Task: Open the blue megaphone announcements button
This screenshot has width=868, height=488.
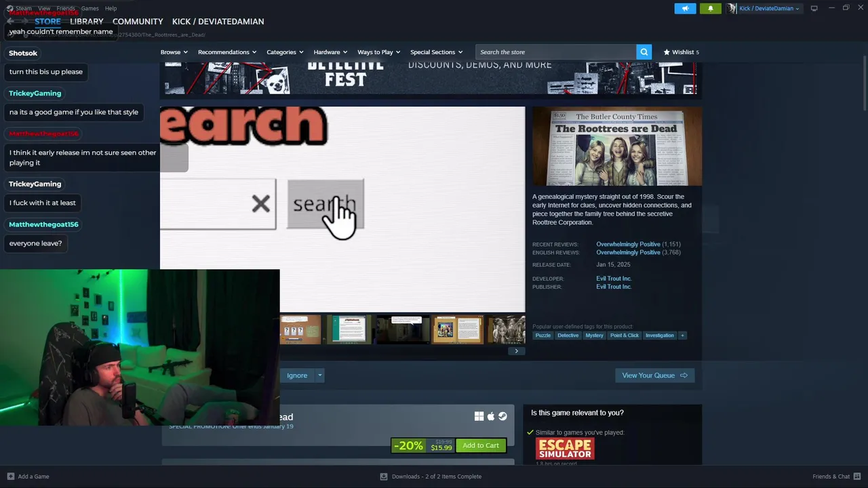Action: tap(685, 8)
